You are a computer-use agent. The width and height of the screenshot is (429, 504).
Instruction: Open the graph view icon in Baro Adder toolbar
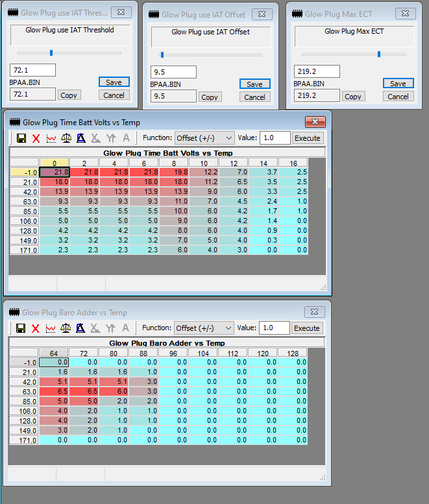[51, 328]
